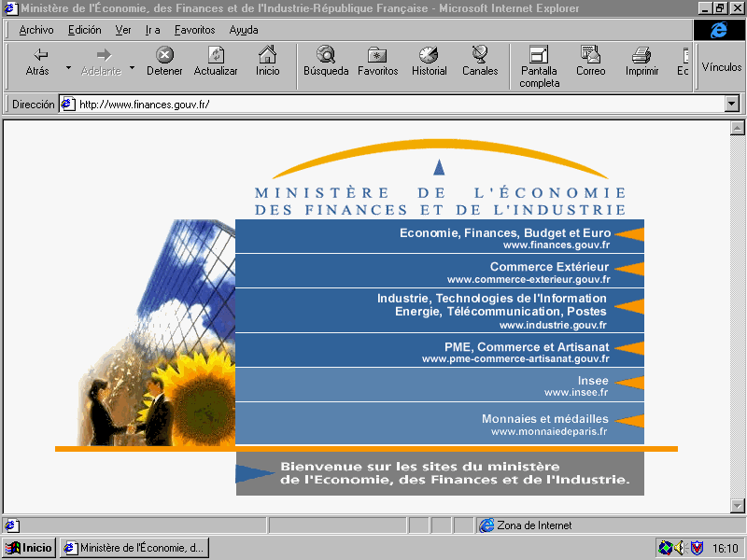
Task: Refresh the page with Actualizar
Action: pos(216,62)
